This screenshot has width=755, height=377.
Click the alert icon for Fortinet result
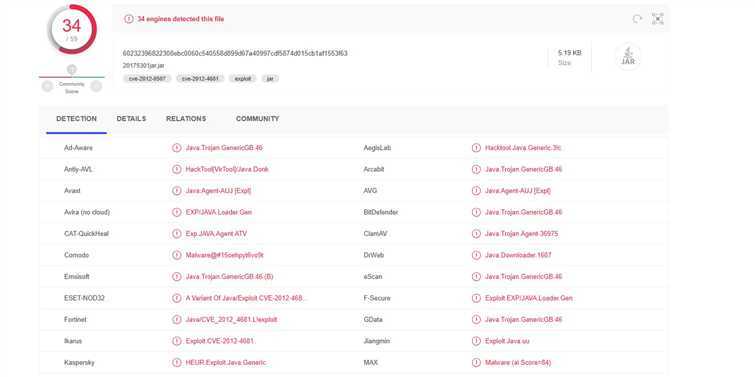click(x=177, y=319)
